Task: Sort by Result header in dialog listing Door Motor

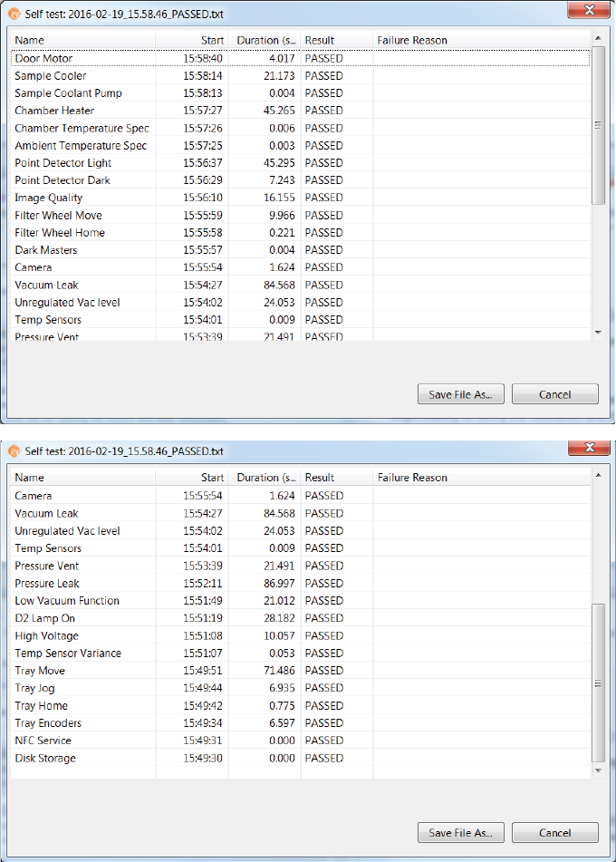Action: click(x=337, y=40)
